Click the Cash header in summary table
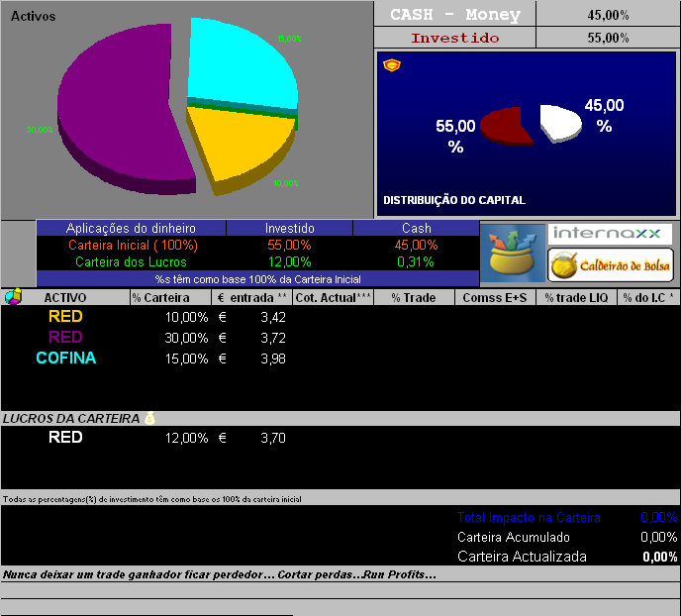 click(416, 228)
